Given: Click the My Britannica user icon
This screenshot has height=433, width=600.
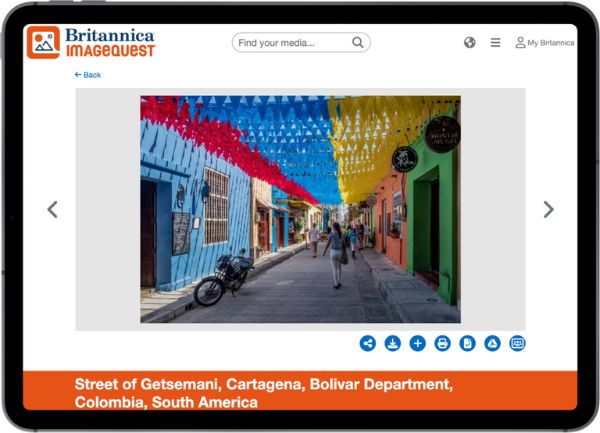Looking at the screenshot, I should [520, 43].
